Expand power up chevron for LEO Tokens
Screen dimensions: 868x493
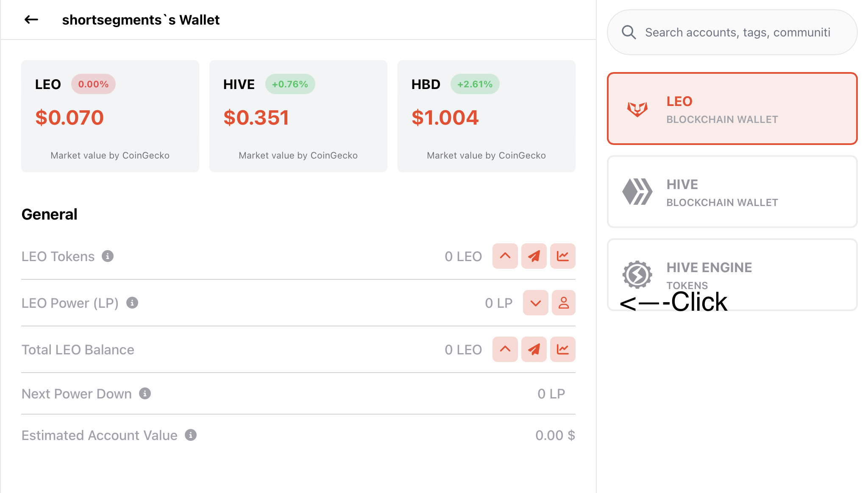(505, 256)
